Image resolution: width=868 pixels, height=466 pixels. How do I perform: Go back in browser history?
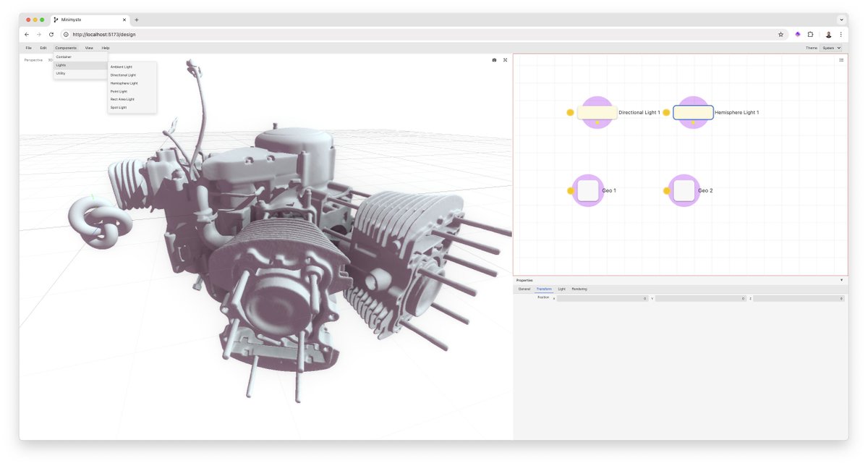27,34
